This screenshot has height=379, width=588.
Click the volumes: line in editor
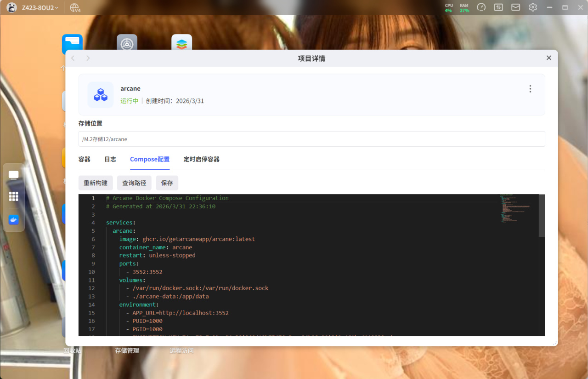(132, 280)
